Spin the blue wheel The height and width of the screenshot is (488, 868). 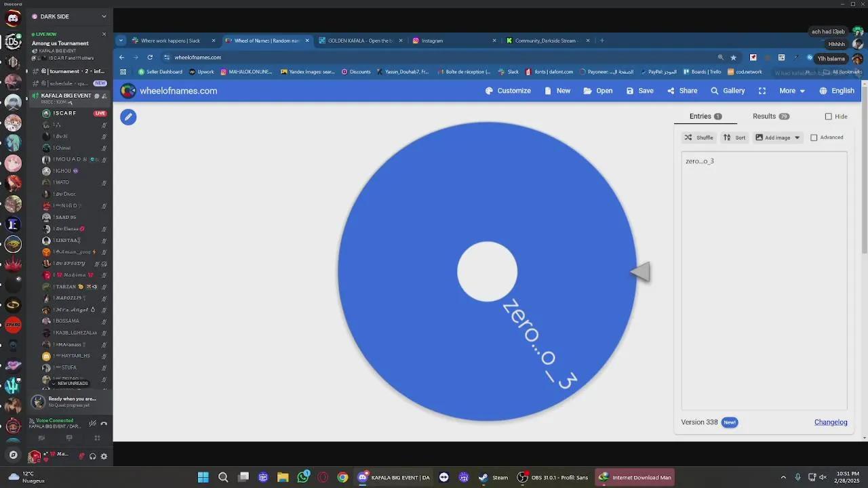[487, 271]
